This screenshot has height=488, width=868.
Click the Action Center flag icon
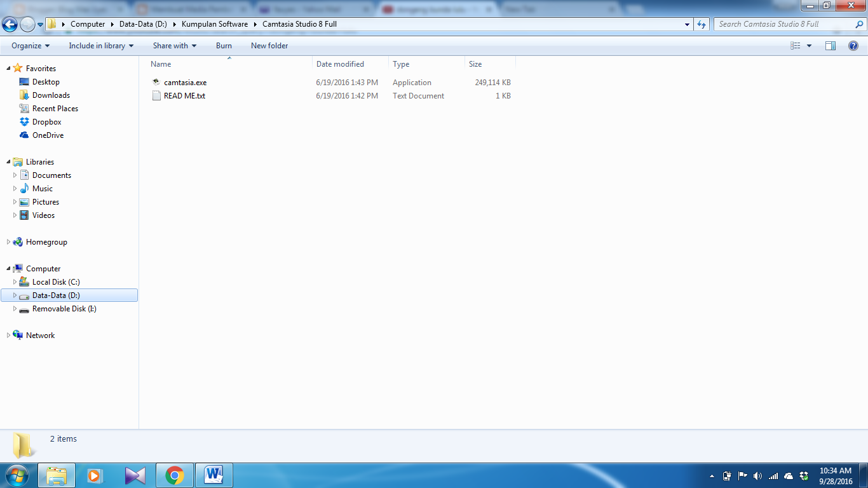pos(742,476)
